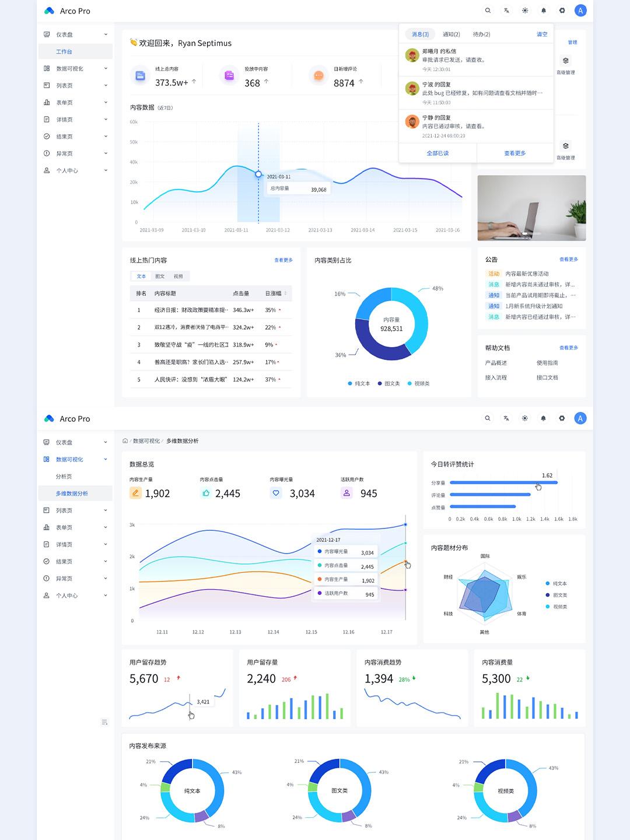The image size is (630, 840).
Task: Toggle the 纯文本 legend under the 内容类别占比 donut
Action: click(x=359, y=383)
